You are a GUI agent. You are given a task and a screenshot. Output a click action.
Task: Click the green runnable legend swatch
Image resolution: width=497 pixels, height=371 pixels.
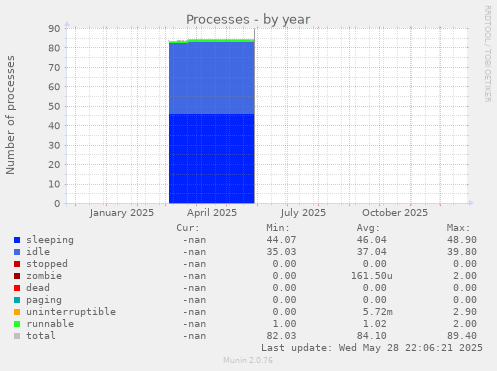point(17,324)
